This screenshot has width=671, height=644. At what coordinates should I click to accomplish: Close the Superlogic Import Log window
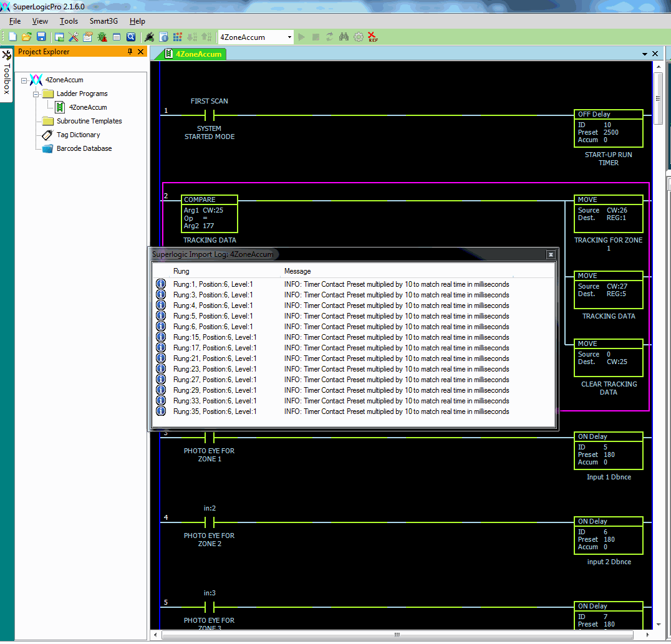coord(551,254)
